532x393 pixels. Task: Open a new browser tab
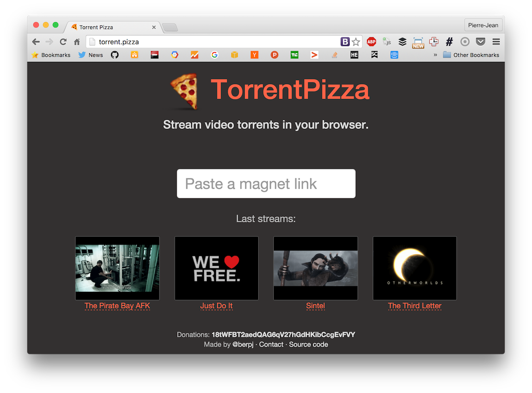(x=170, y=27)
